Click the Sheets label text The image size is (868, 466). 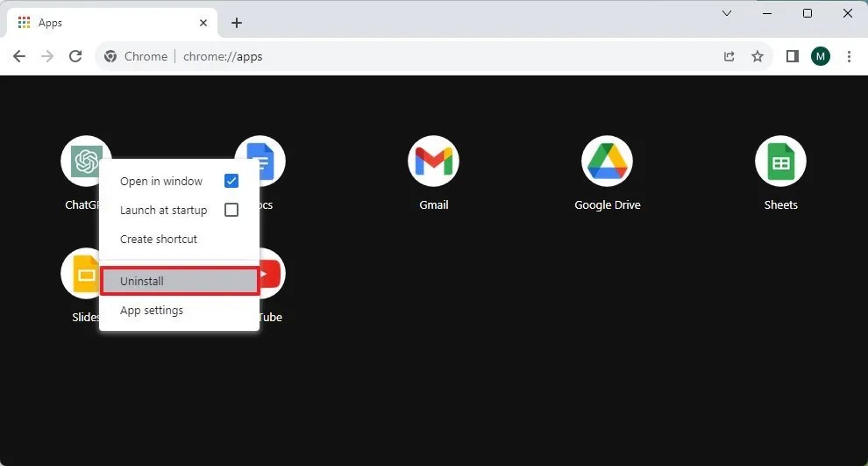(x=780, y=205)
